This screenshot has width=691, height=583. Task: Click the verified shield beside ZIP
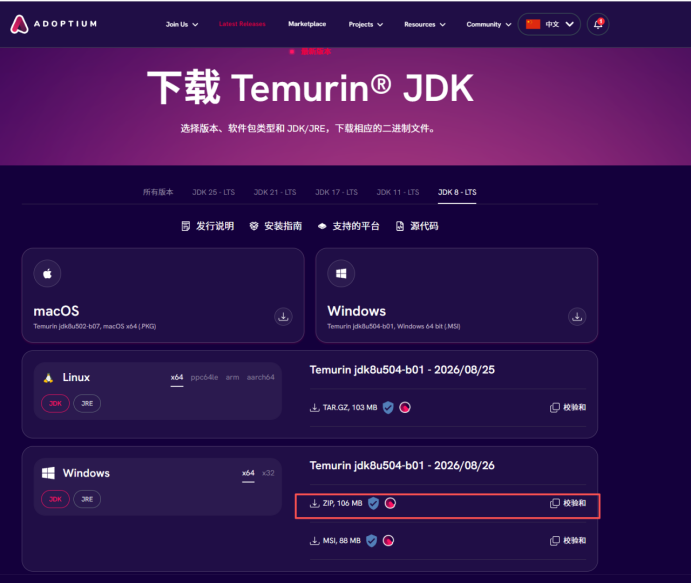(373, 503)
